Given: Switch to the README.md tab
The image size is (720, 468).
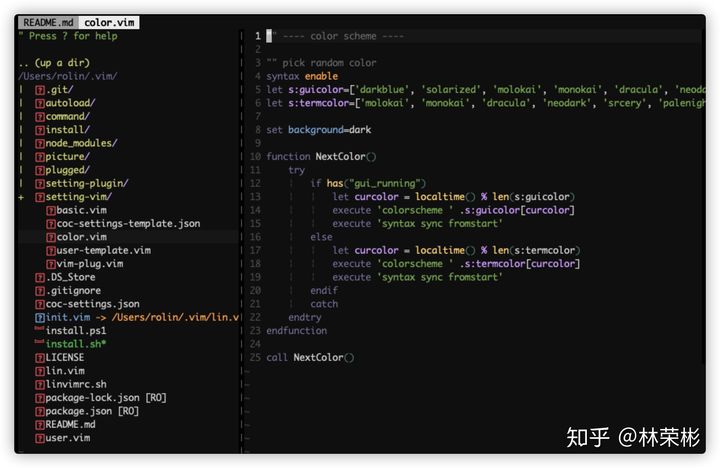Looking at the screenshot, I should pyautogui.click(x=49, y=23).
